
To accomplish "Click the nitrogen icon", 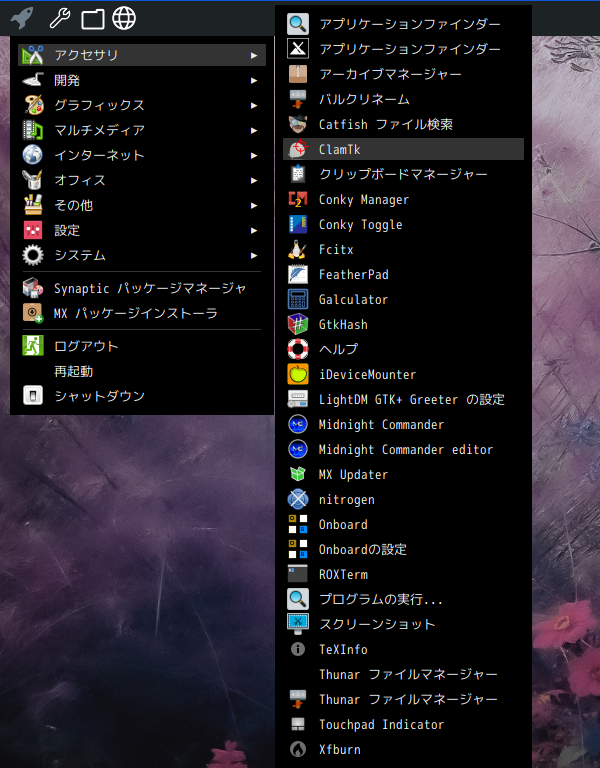I will (298, 499).
